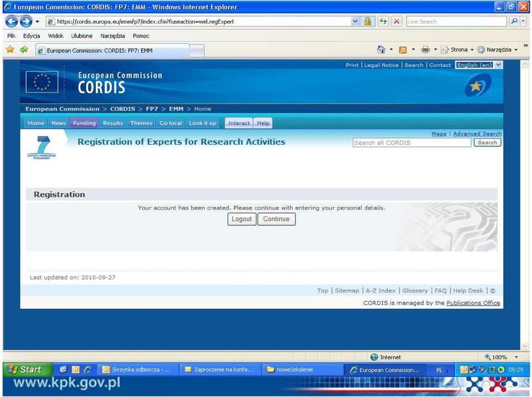532x397 pixels.
Task: Switch to the Results navigation tab
Action: coord(113,123)
